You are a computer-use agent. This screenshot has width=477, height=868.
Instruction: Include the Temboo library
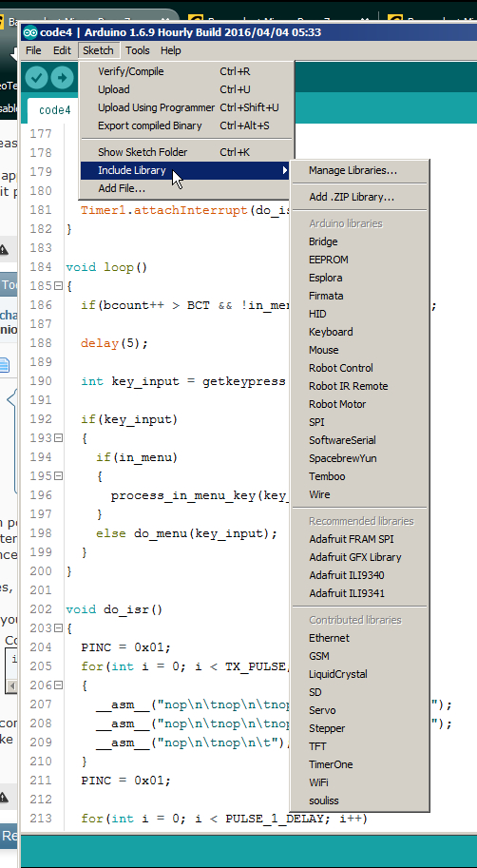click(360, 476)
